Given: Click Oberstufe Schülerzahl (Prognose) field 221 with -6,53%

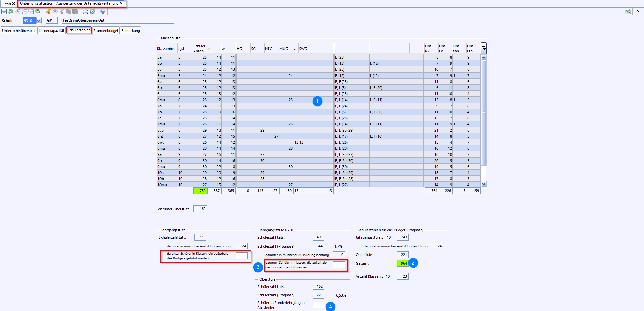Looking at the screenshot, I should pos(318,295).
